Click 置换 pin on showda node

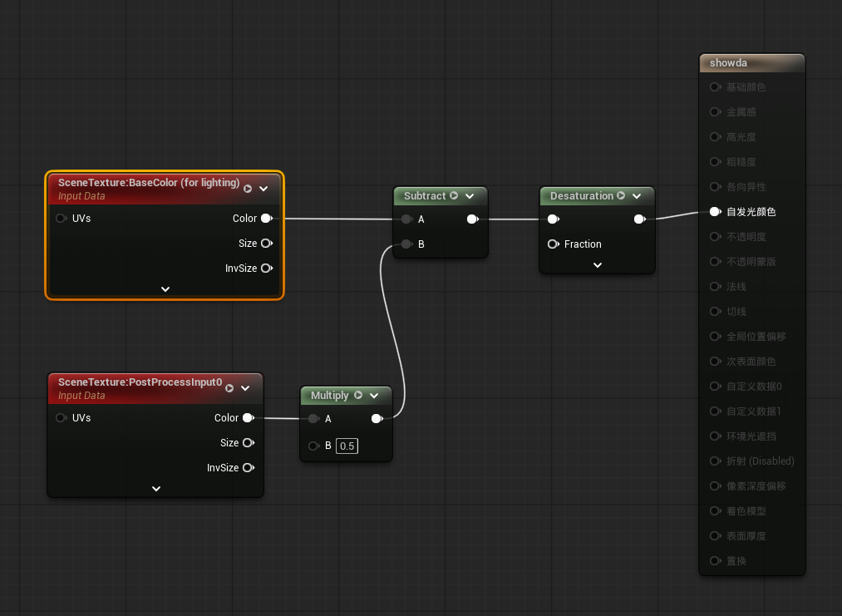(716, 560)
